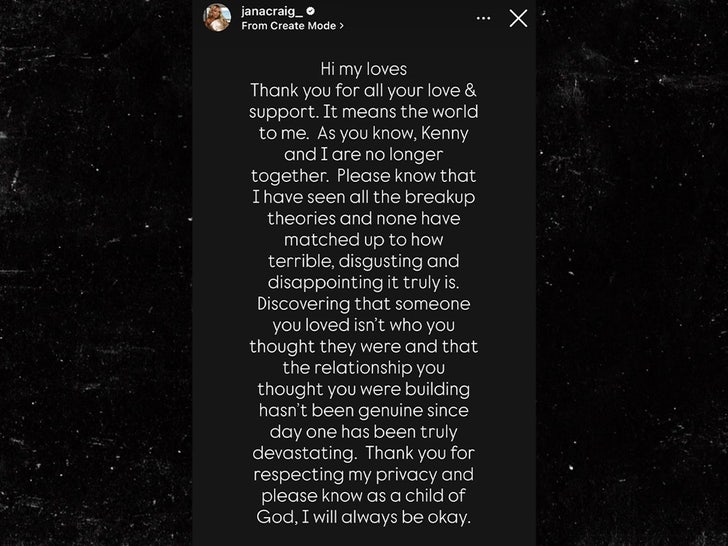The image size is (728, 546).
Task: Click the line 'disappointing it truly is.'
Action: tap(363, 282)
